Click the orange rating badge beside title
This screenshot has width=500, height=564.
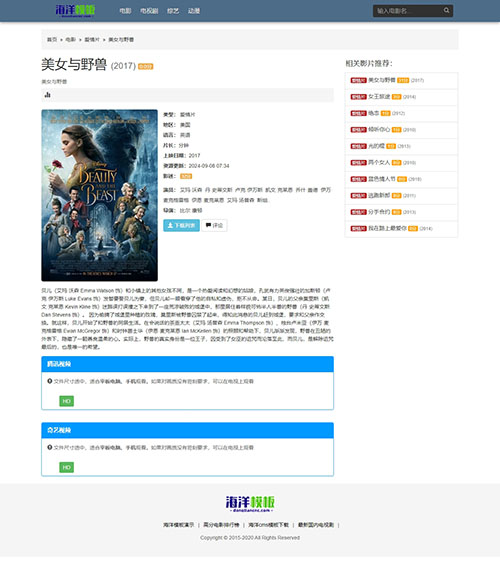point(146,67)
